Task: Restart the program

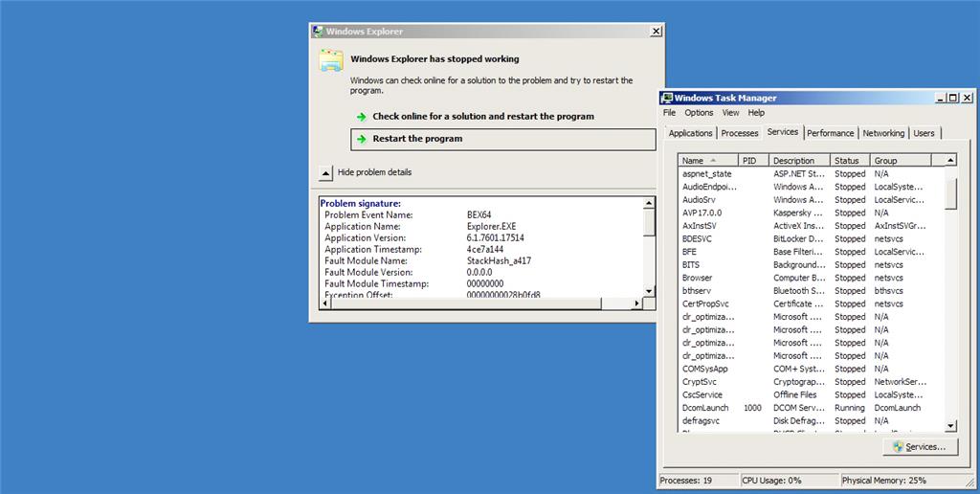Action: point(503,140)
